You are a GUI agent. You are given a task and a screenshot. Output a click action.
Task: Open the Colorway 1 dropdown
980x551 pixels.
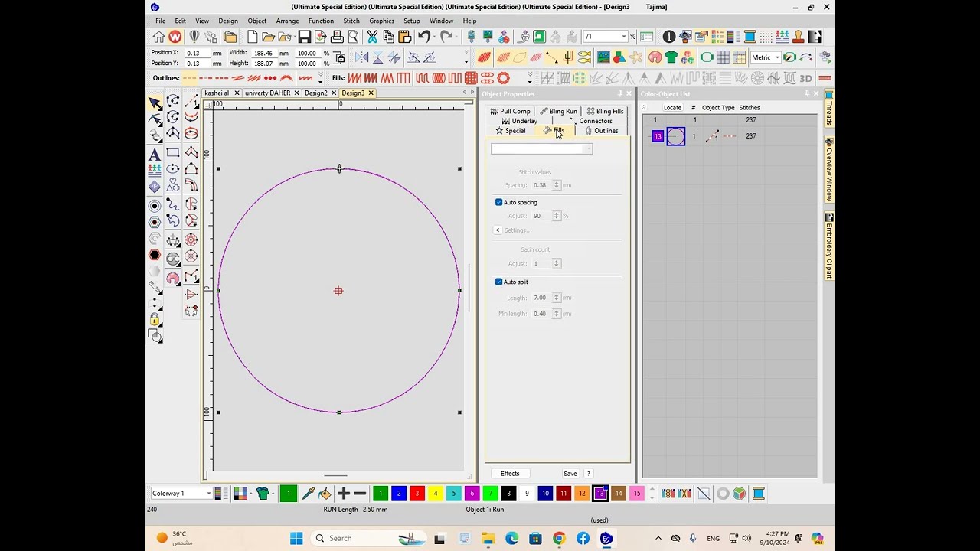(208, 494)
